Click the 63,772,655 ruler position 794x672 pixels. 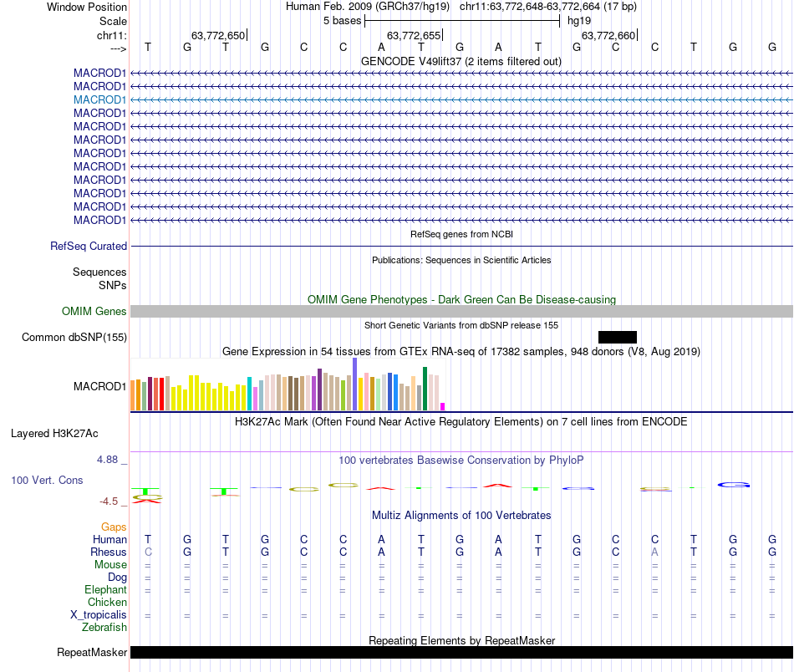click(x=414, y=35)
